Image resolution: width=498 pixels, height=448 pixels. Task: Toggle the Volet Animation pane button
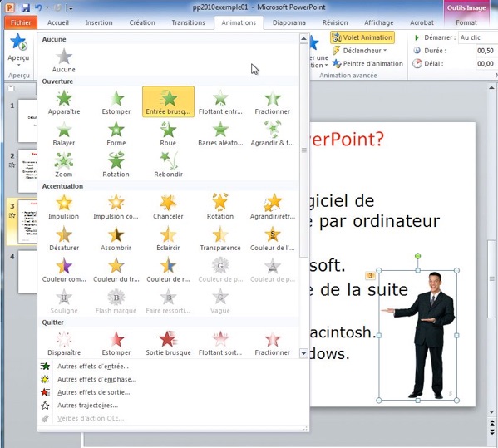[x=362, y=37]
